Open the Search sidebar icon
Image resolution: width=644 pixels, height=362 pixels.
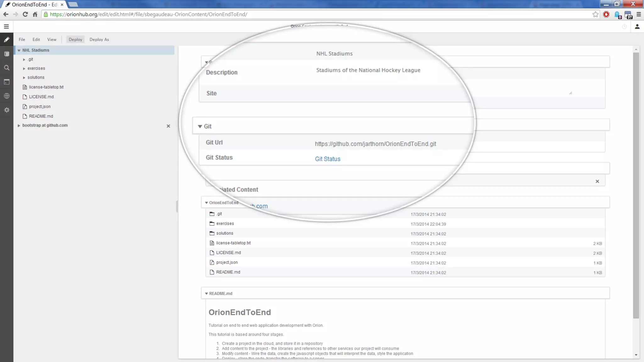click(7, 68)
